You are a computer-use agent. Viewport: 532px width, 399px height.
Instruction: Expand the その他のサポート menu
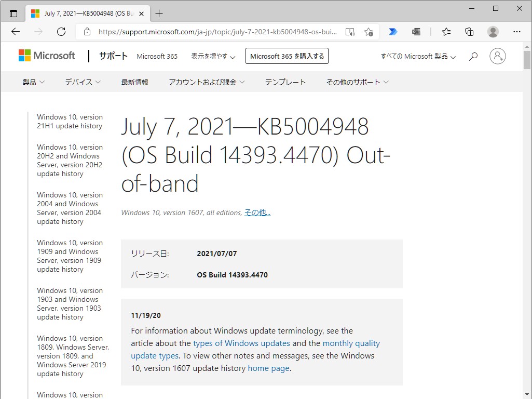(x=357, y=82)
